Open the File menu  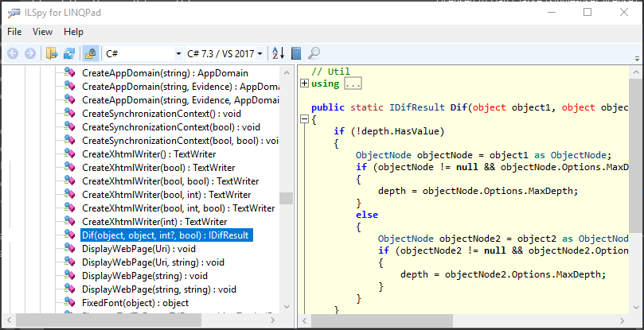click(14, 32)
